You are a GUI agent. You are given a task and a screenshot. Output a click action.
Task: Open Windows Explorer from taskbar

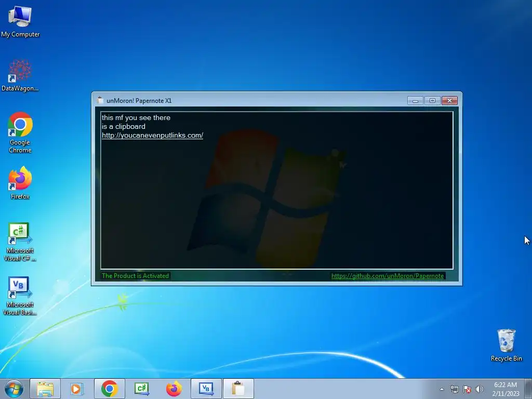point(45,389)
